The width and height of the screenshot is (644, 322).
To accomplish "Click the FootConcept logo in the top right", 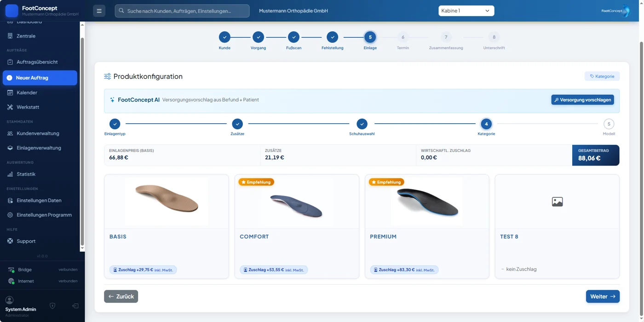I will tap(615, 11).
